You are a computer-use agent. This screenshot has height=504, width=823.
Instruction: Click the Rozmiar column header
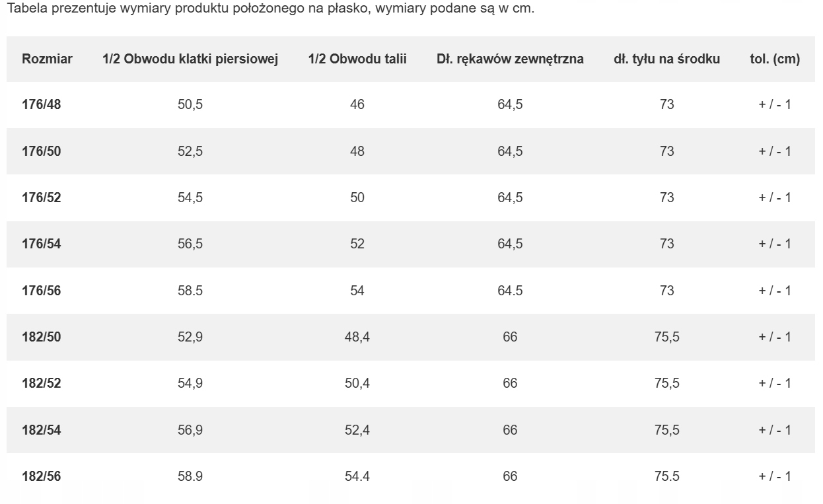tap(47, 59)
